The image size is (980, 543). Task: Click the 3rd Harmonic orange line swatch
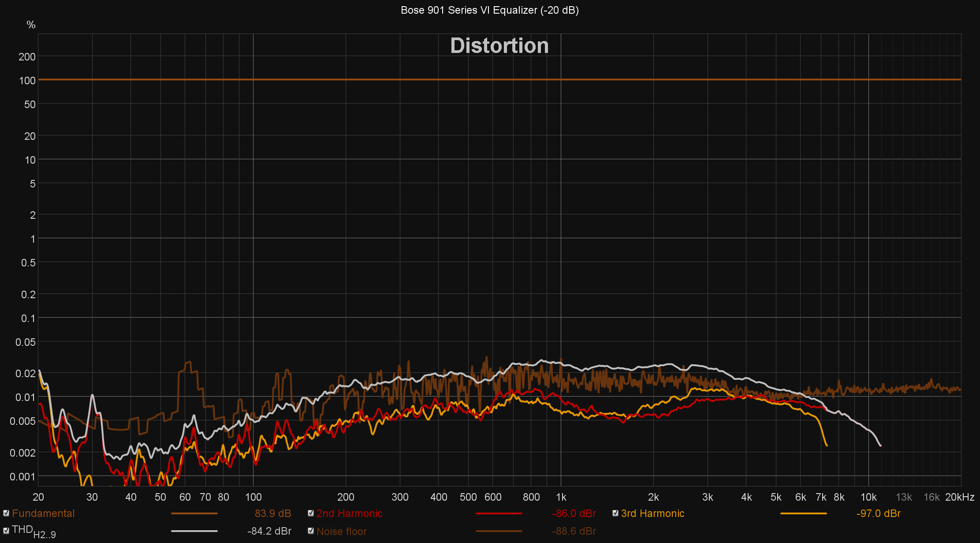(x=804, y=513)
